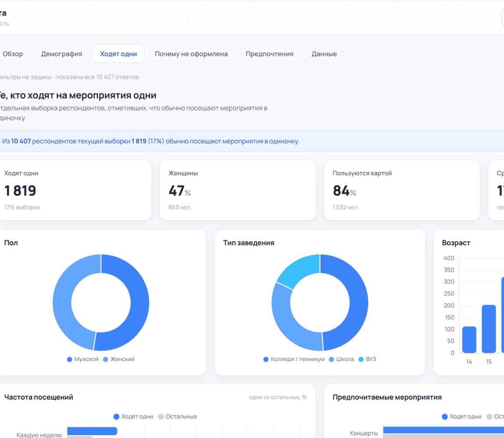Open the Обзор tab

point(13,54)
